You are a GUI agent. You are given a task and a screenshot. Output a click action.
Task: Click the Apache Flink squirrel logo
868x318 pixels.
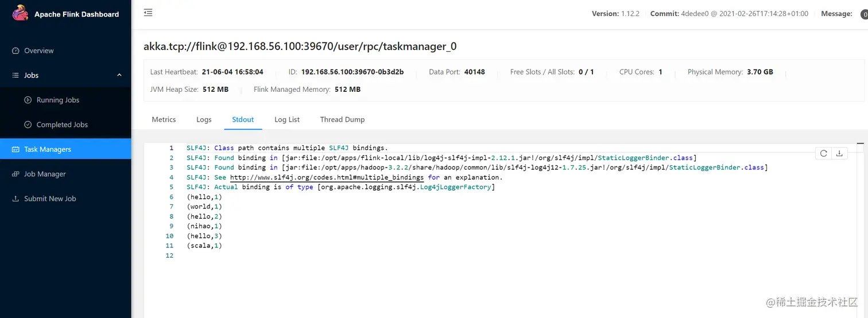pos(20,13)
